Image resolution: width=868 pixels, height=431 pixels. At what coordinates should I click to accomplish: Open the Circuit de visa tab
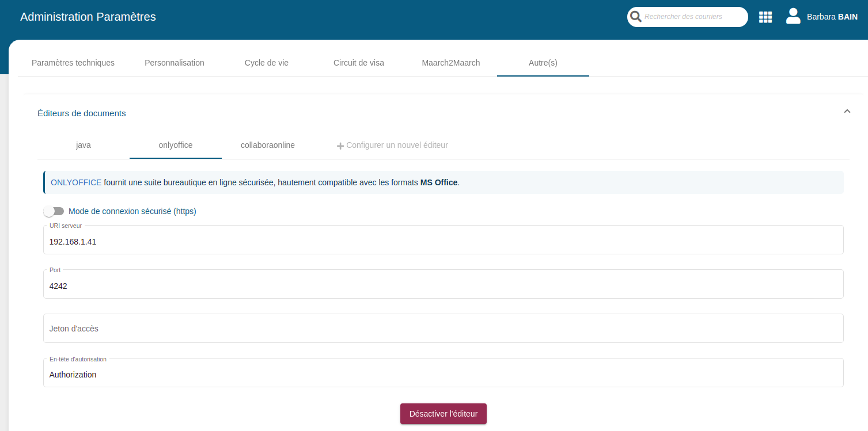coord(359,63)
